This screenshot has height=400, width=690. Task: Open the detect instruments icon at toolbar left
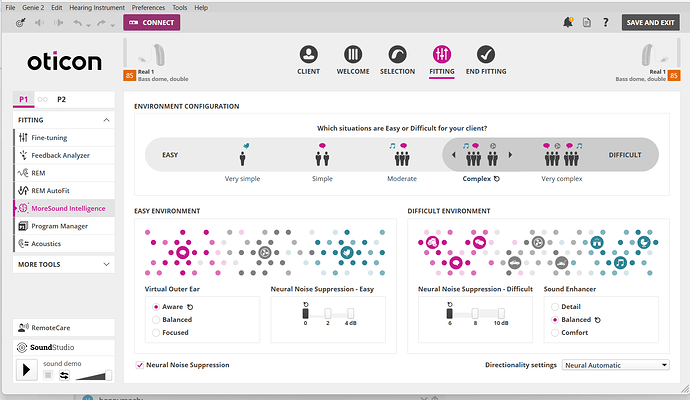tap(20, 23)
